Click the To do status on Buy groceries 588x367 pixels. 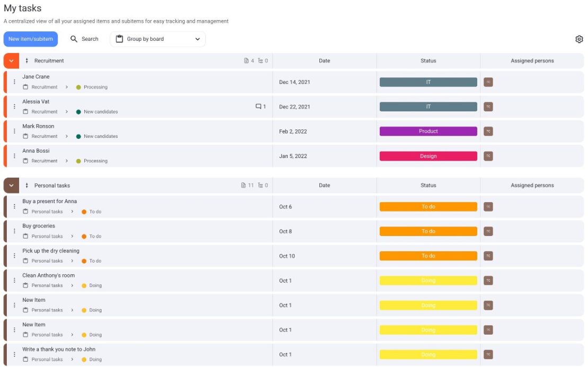pyautogui.click(x=428, y=231)
